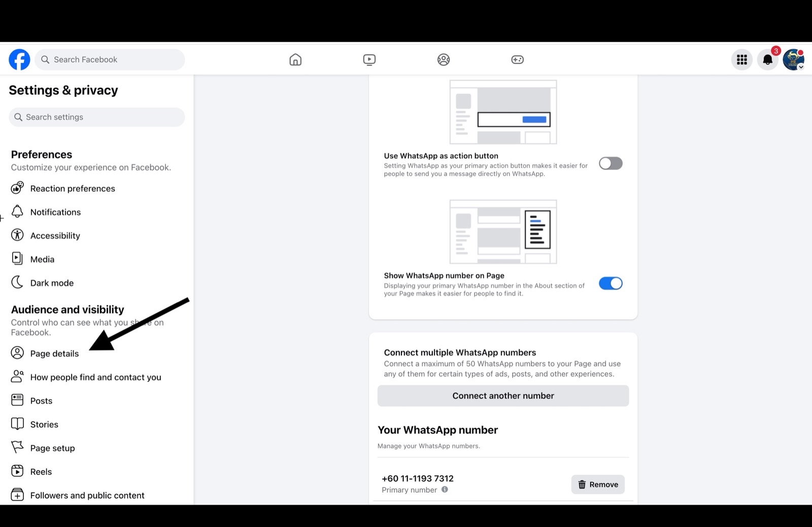Open the Video tab icon
812x527 pixels.
tap(369, 59)
